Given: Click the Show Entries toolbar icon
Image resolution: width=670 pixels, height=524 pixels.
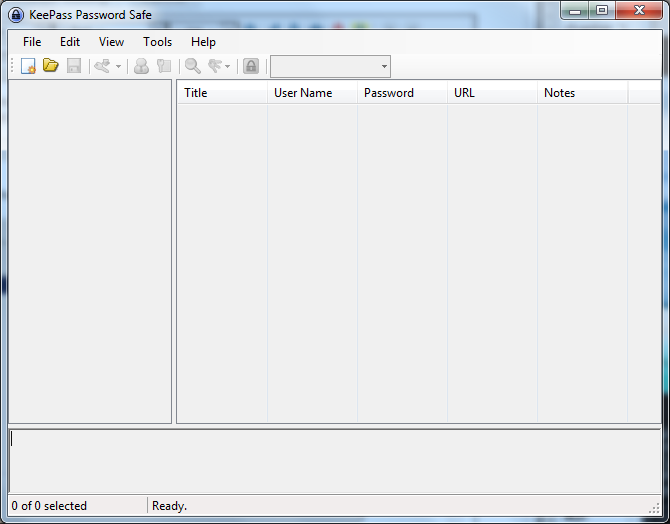Looking at the screenshot, I should click(x=214, y=66).
